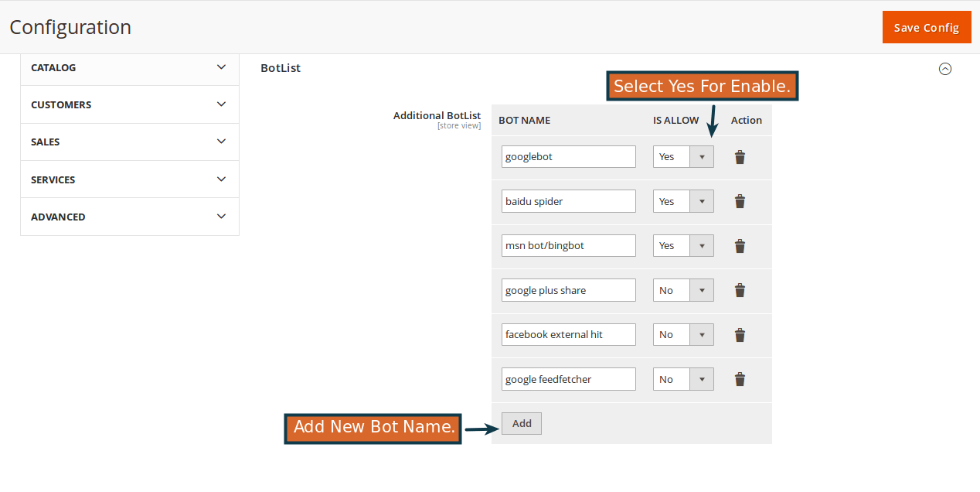This screenshot has height=492, width=980.
Task: Open Is Allow dropdown for google feedfetcher
Action: coord(683,379)
